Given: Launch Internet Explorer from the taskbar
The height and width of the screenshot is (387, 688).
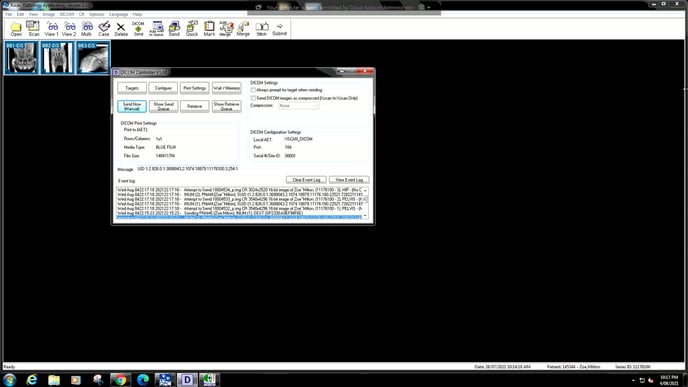Looking at the screenshot, I should click(x=32, y=380).
